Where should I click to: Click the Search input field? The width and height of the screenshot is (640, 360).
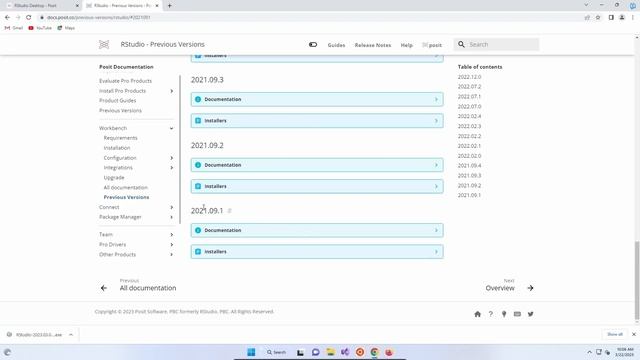496,44
